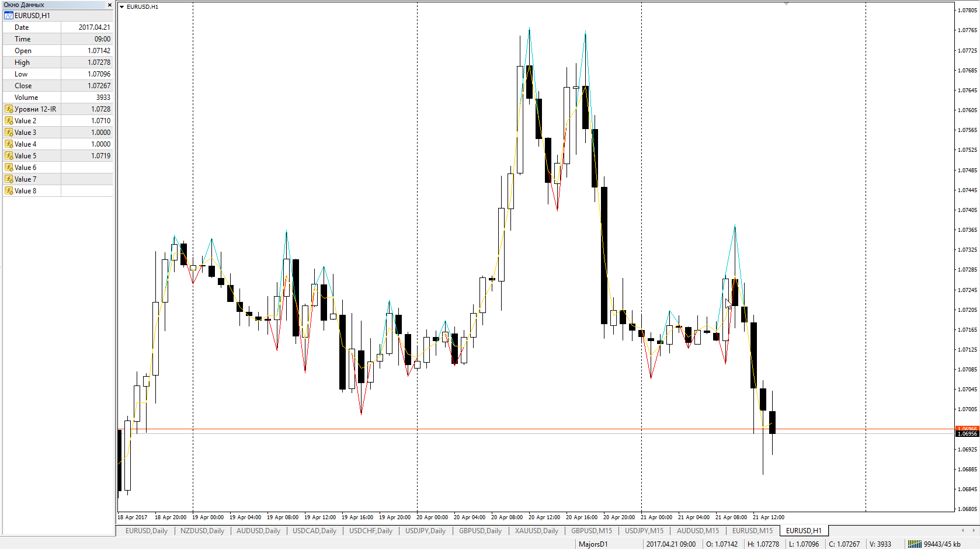Image resolution: width=980 pixels, height=549 pixels.
Task: Select the Volume row value 3933
Action: pos(103,98)
